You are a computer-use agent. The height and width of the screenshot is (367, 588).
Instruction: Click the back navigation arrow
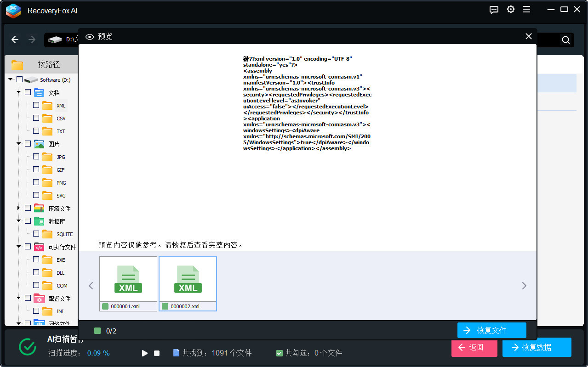15,40
